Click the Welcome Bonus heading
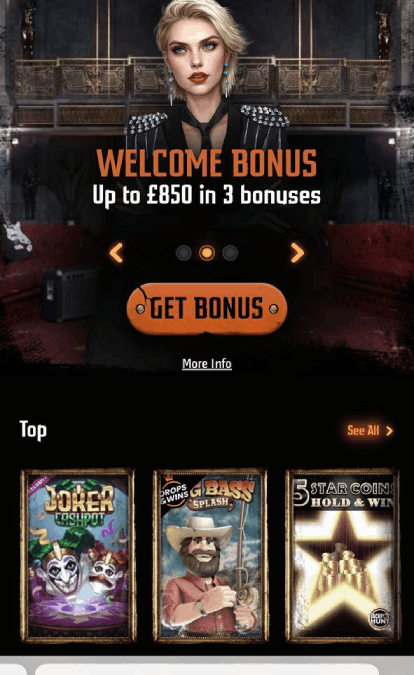The image size is (414, 675). tap(207, 163)
